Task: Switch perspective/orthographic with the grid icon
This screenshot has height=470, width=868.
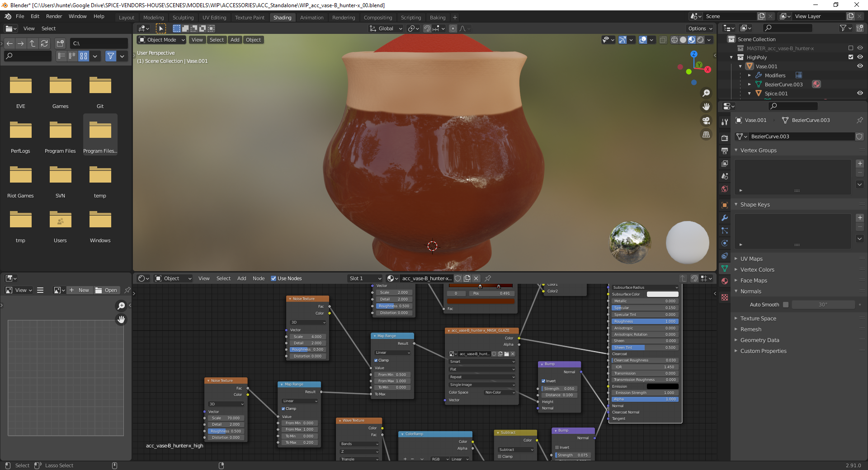Action: tap(706, 135)
